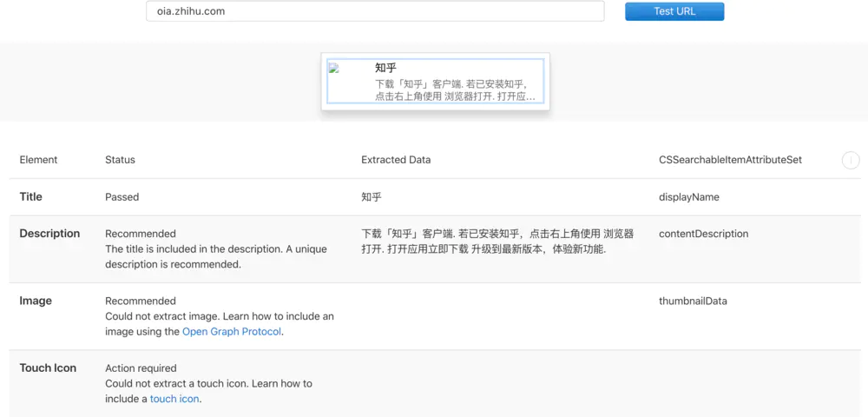Select the Description row label
The width and height of the screenshot is (868, 417).
tap(49, 233)
